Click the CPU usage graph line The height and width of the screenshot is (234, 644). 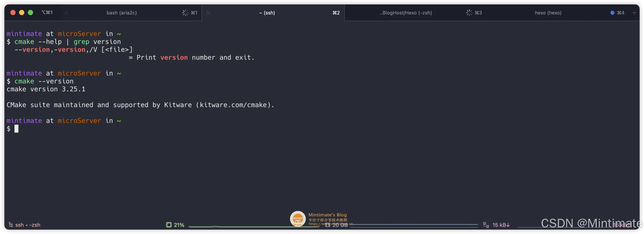click(x=254, y=227)
